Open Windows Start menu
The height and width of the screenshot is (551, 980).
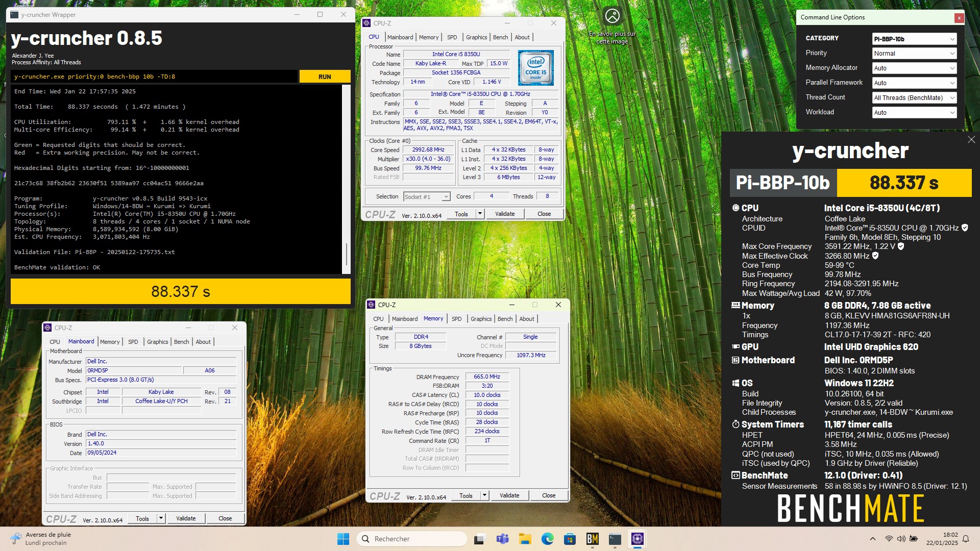tap(343, 539)
